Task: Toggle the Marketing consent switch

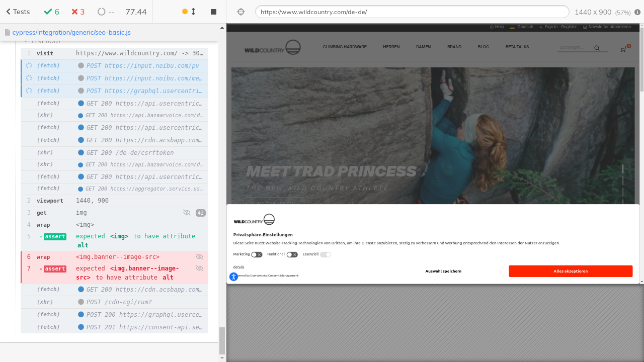Action: [x=257, y=254]
